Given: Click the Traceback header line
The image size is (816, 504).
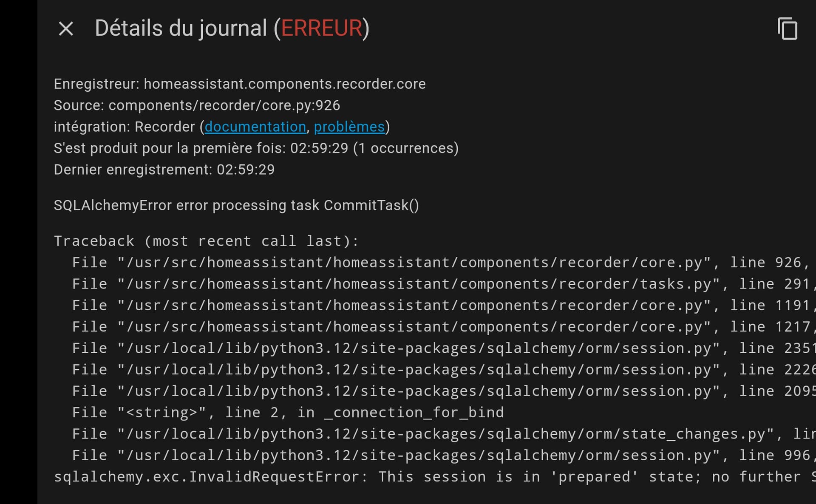Looking at the screenshot, I should click(x=207, y=241).
